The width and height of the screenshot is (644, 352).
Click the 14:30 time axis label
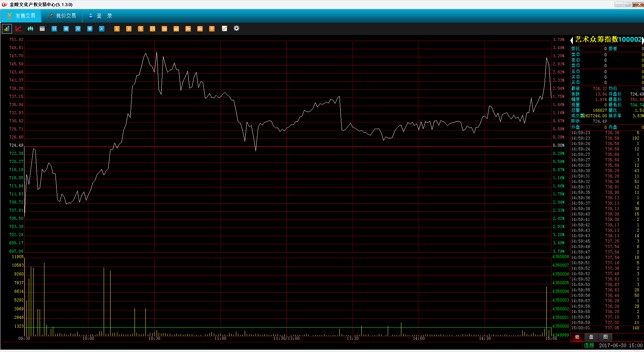click(485, 338)
